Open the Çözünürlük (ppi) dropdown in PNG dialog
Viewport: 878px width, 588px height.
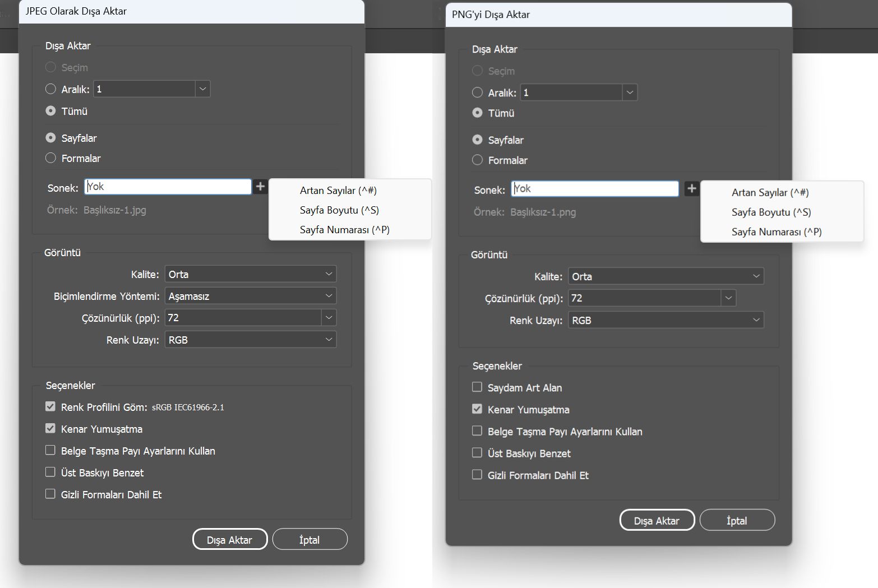(728, 298)
